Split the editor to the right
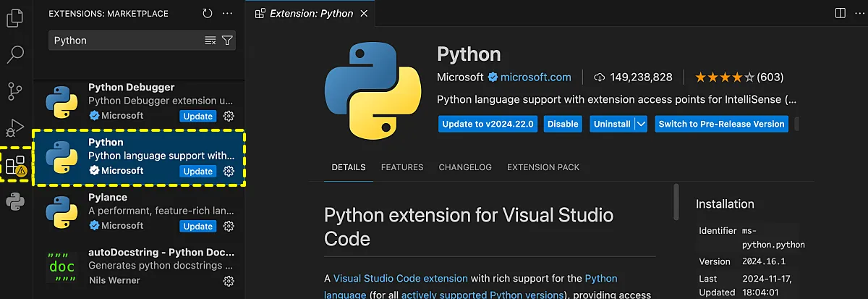Viewport: 868px width, 299px height. [840, 13]
